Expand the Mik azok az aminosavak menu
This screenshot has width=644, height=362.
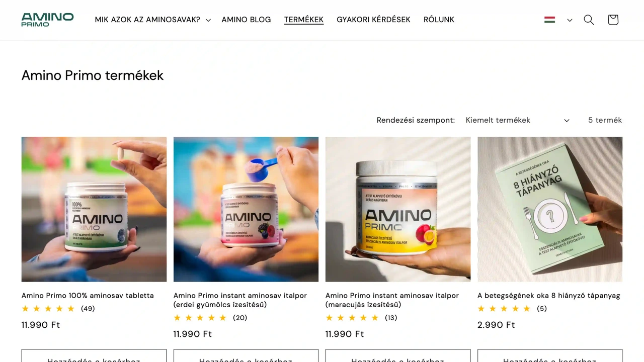click(152, 20)
